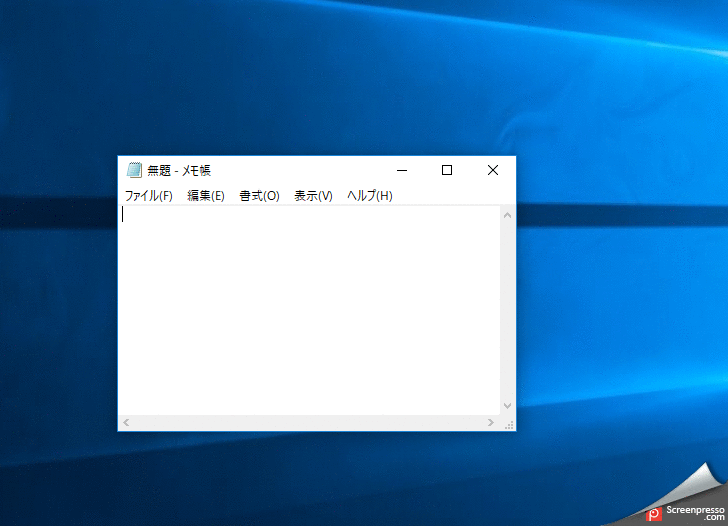This screenshot has height=526, width=728.
Task: Minimize the メモ帳 window
Action: pyautogui.click(x=402, y=170)
